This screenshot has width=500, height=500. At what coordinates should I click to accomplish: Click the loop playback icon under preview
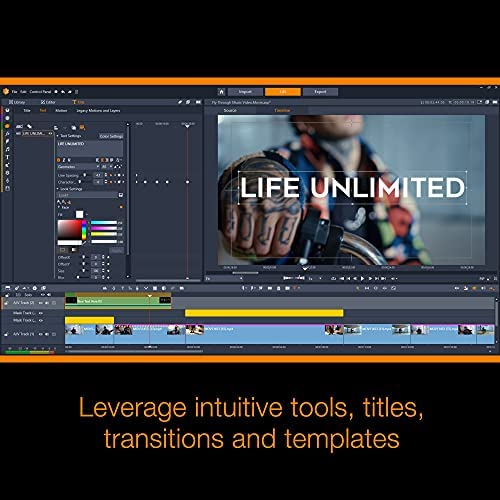(333, 278)
